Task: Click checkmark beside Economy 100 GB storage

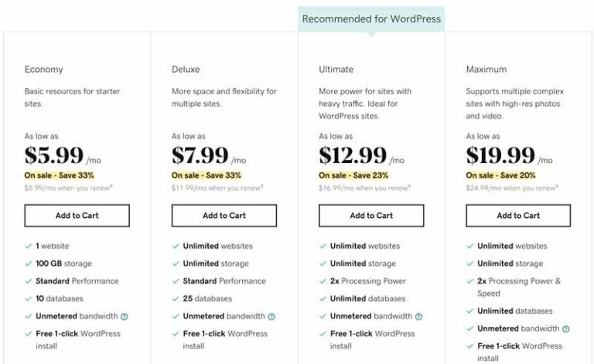Action: pos(28,264)
